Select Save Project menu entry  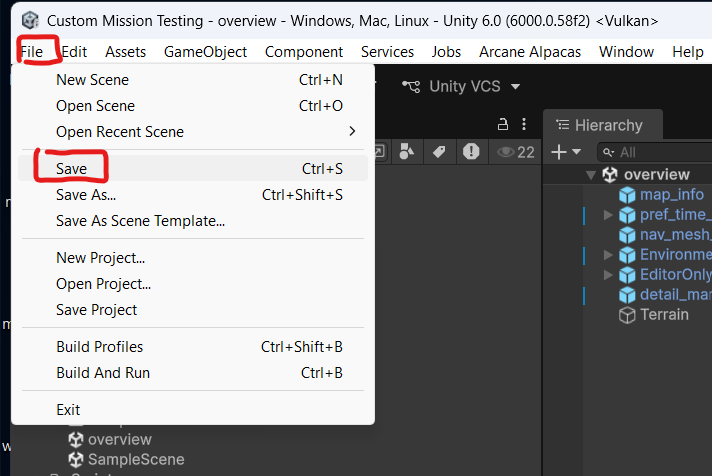193,310
